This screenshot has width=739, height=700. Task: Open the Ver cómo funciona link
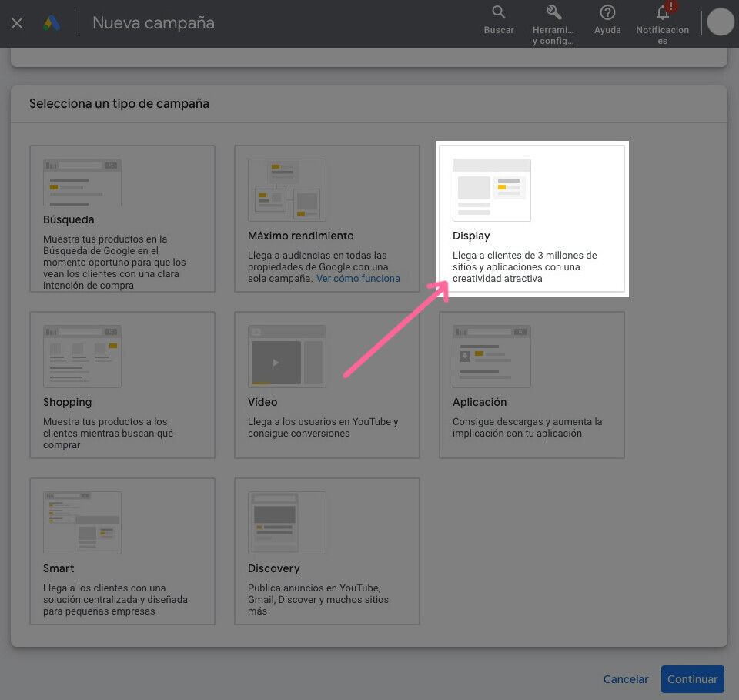[x=358, y=278]
